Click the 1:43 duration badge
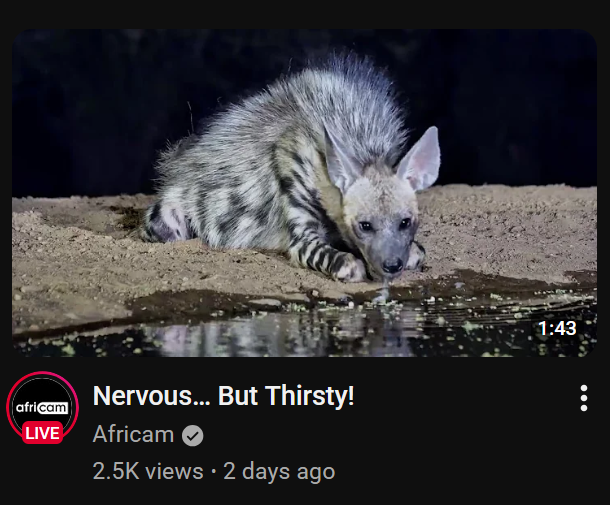Viewport: 610px width, 505px height. point(557,328)
